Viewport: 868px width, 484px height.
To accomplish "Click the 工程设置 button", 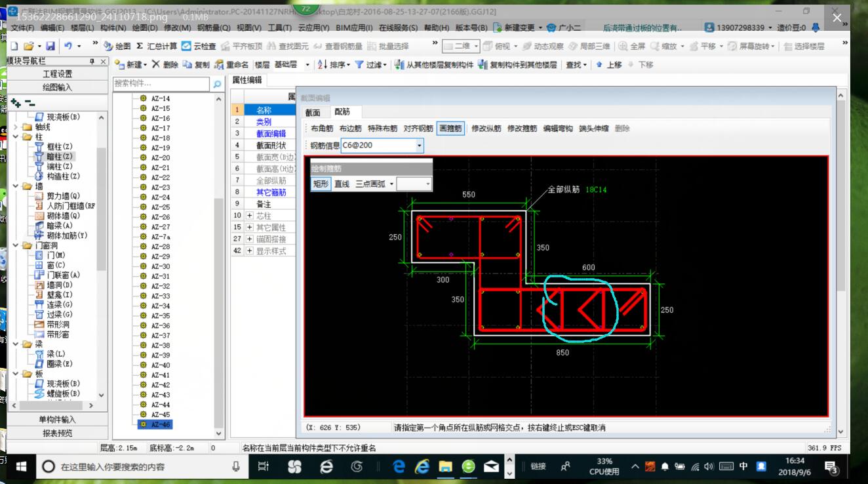I will tap(58, 73).
